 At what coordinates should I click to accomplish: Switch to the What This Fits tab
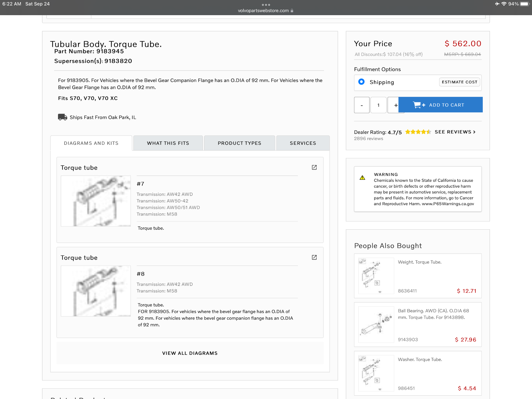168,143
